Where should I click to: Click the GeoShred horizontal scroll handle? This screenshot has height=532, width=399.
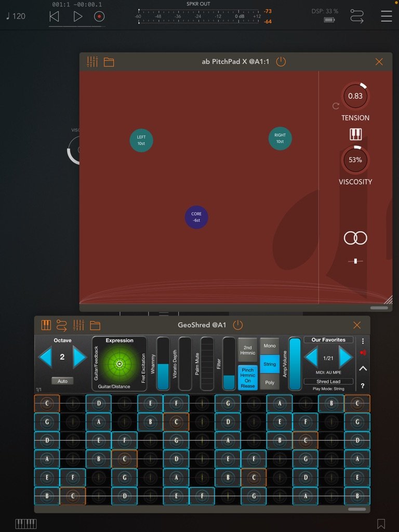click(x=357, y=509)
